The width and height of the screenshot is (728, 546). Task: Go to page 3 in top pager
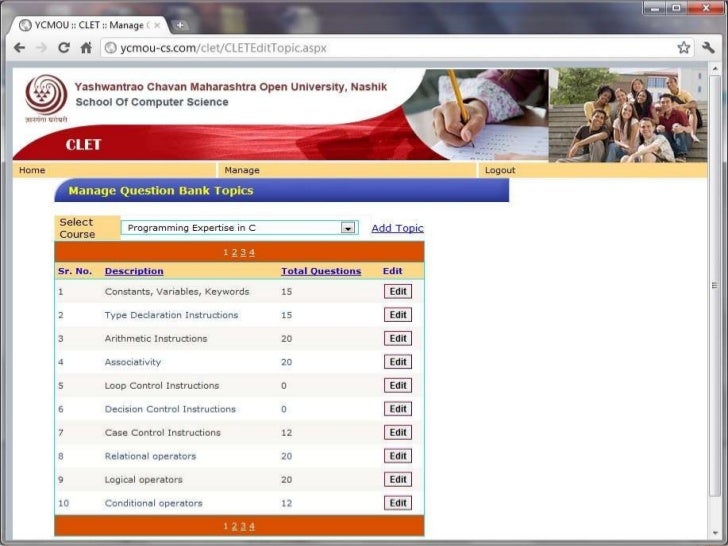243,252
